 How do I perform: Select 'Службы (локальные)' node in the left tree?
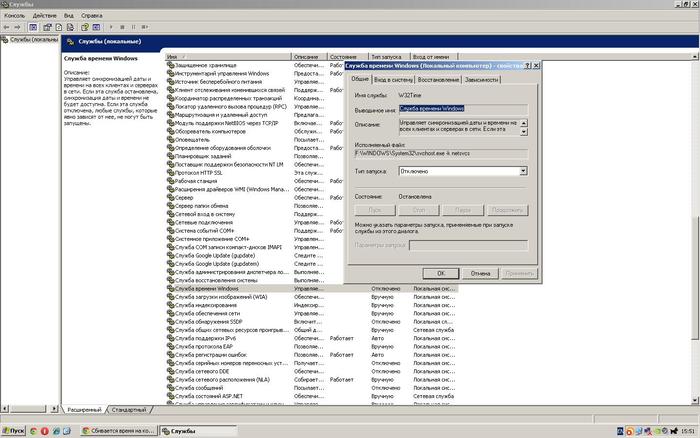(33, 40)
